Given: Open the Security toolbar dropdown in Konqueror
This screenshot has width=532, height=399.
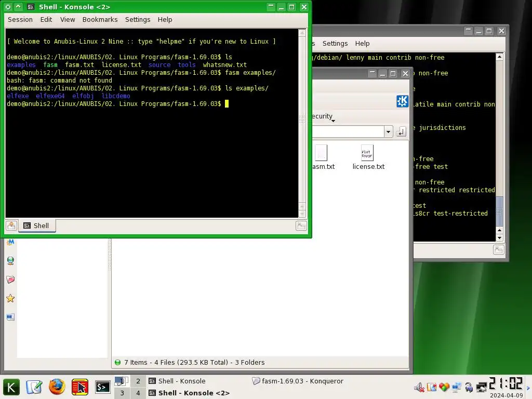Looking at the screenshot, I should 323,117.
